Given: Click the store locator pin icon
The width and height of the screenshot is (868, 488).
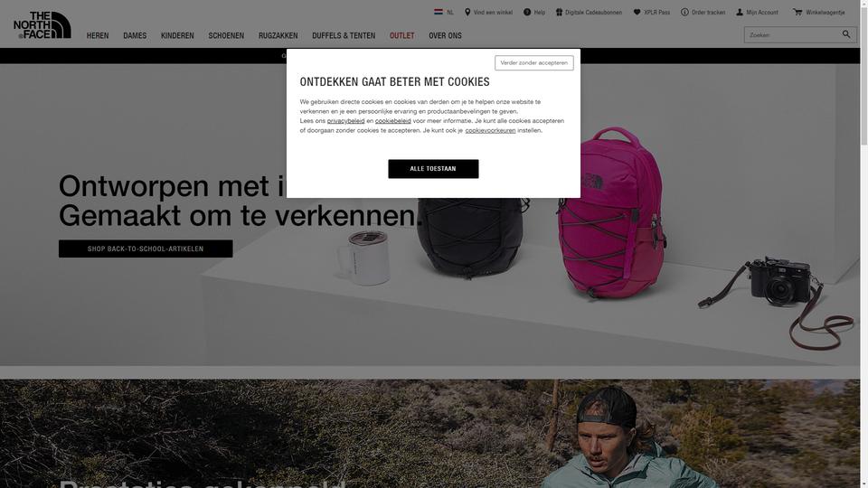Looking at the screenshot, I should coord(467,12).
